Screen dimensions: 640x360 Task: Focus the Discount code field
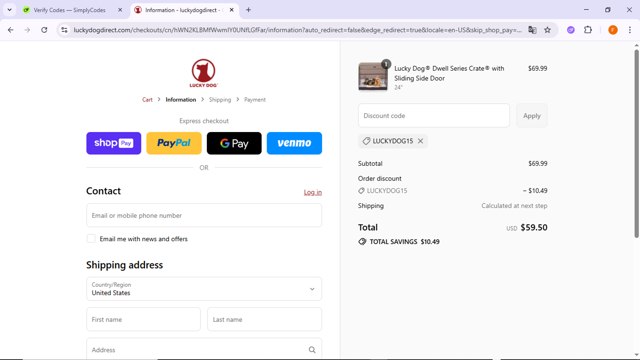tap(434, 116)
